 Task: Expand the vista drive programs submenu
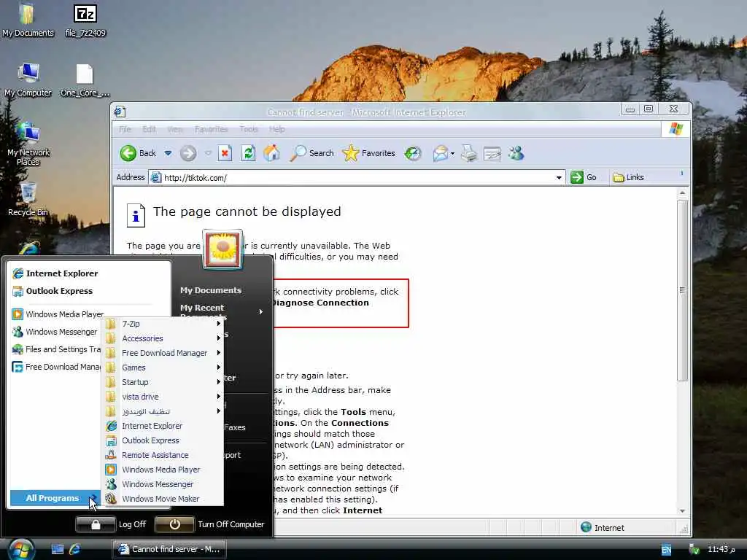pos(164,397)
